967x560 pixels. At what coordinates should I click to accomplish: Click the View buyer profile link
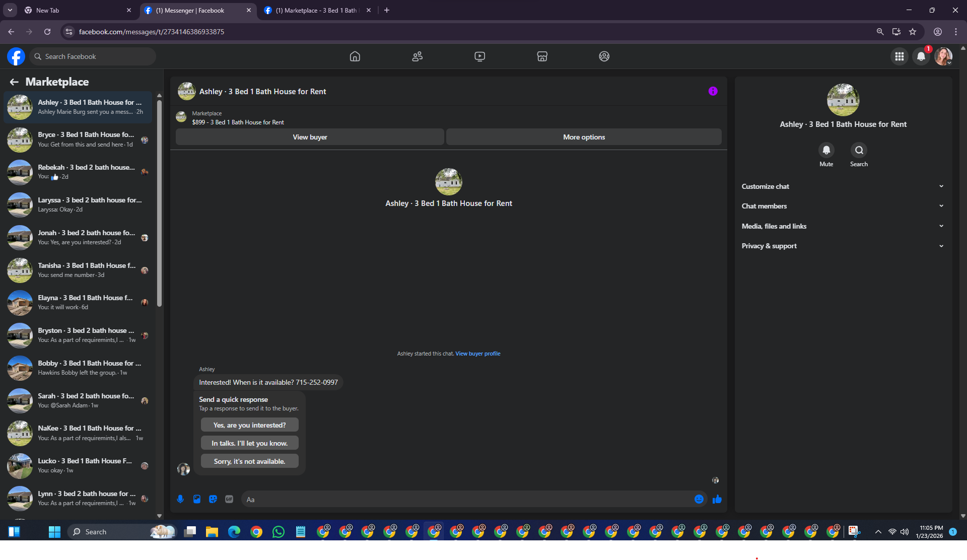477,354
